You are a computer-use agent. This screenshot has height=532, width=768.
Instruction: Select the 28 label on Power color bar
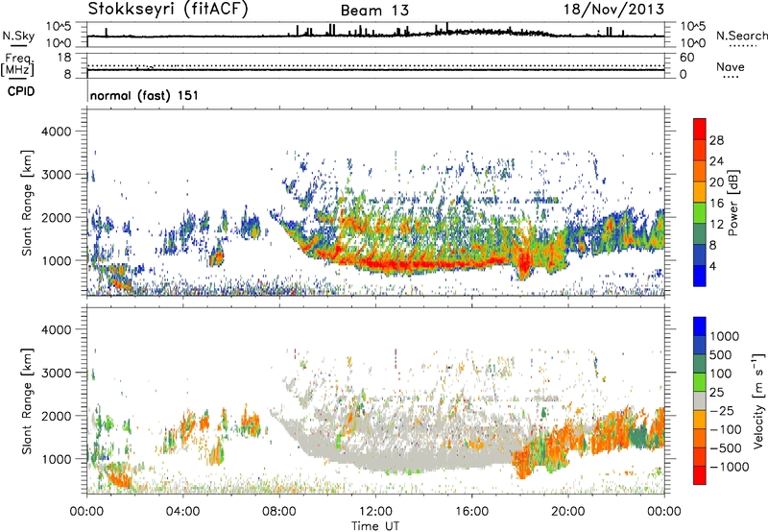tap(716, 140)
